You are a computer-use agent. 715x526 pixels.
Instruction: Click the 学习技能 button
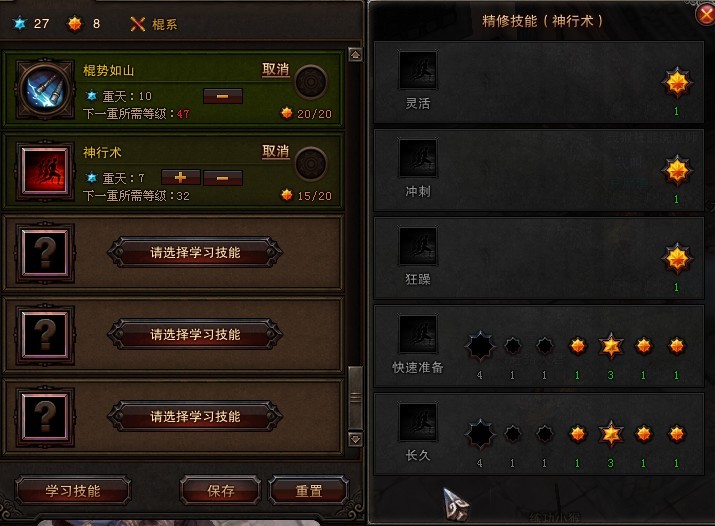[73, 490]
